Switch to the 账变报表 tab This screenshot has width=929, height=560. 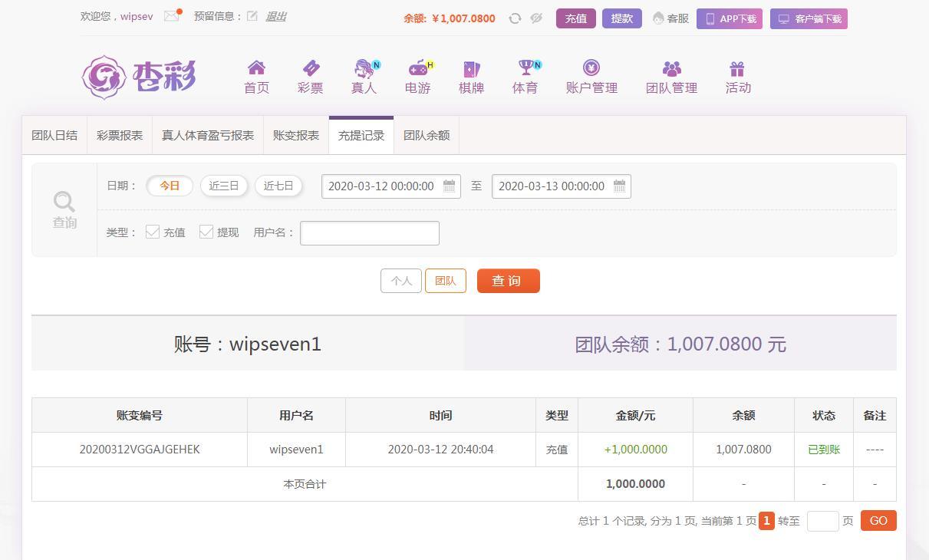[296, 135]
